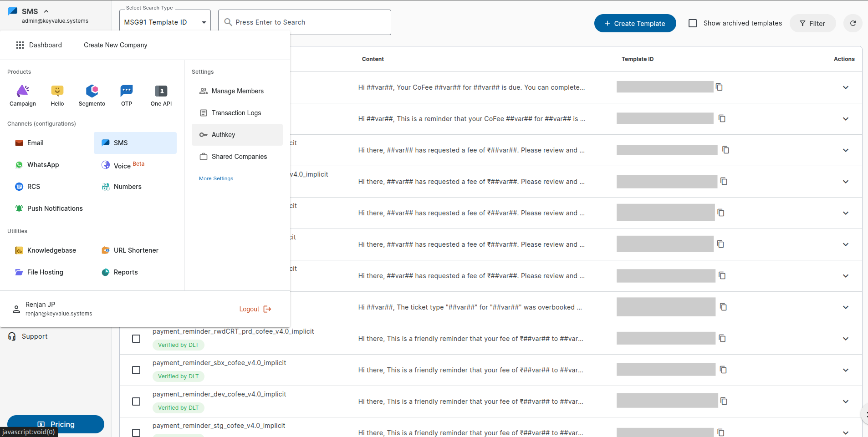Copy template ID of payment_reminder_dev row
Image resolution: width=868 pixels, height=437 pixels.
click(x=724, y=401)
